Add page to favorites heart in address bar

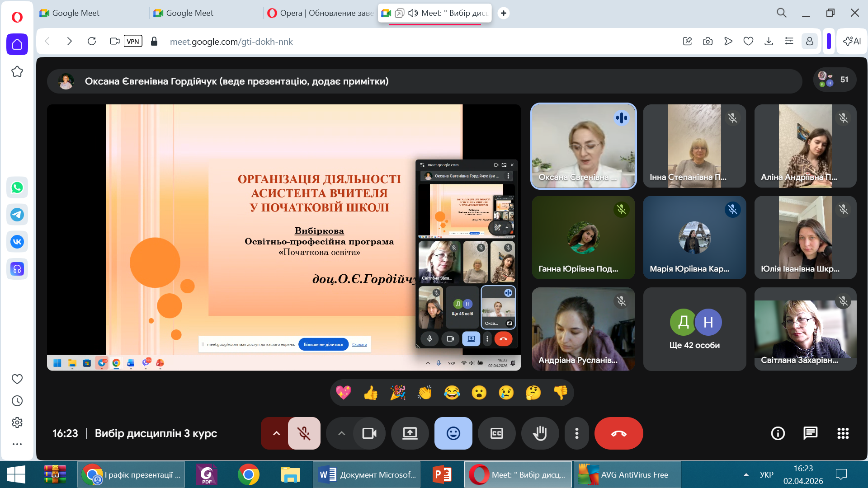pyautogui.click(x=749, y=42)
